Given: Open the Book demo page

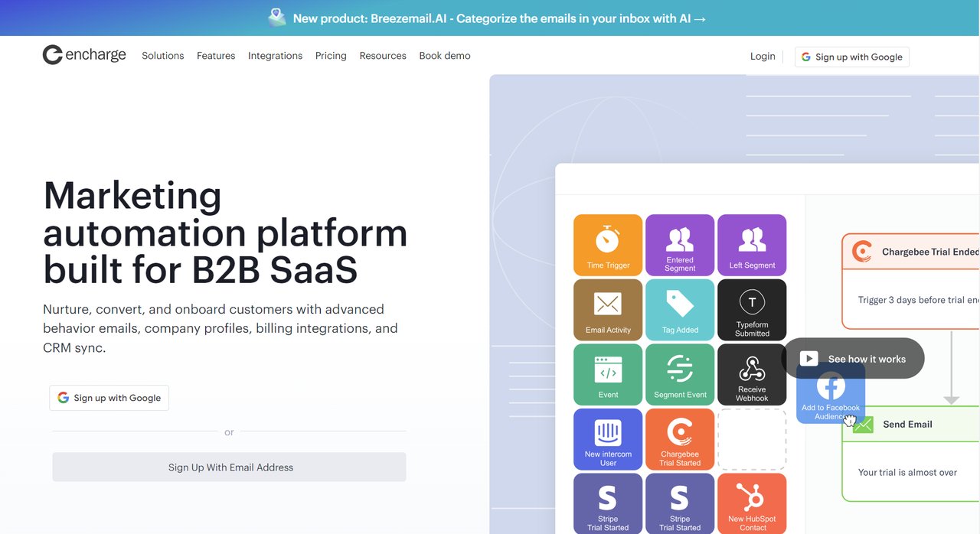Looking at the screenshot, I should 445,56.
